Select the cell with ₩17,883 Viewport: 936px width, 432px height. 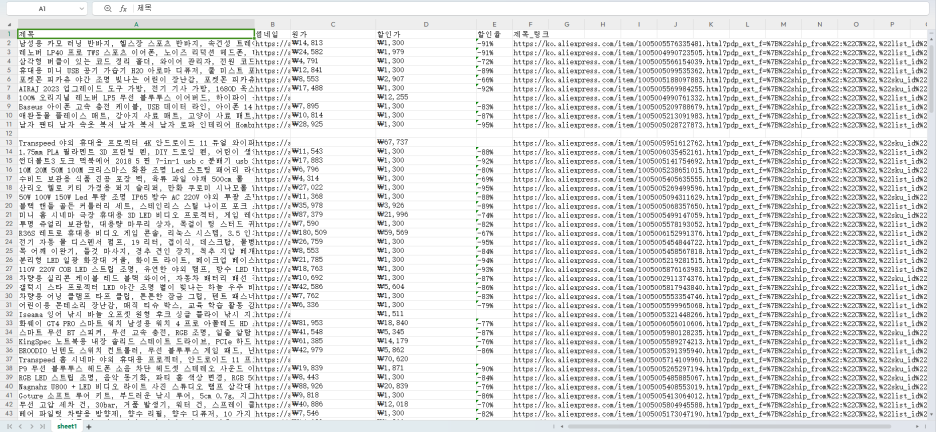click(333, 161)
